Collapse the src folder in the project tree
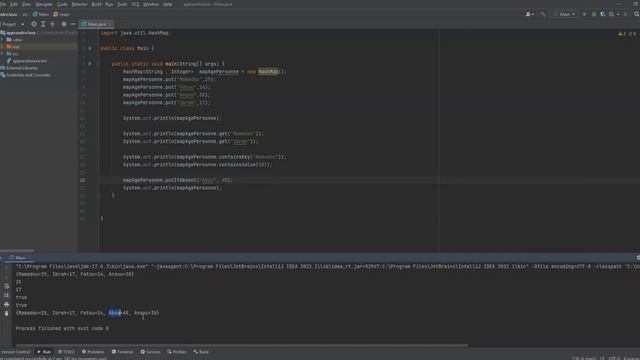This screenshot has width=640, height=360. click(x=2, y=54)
